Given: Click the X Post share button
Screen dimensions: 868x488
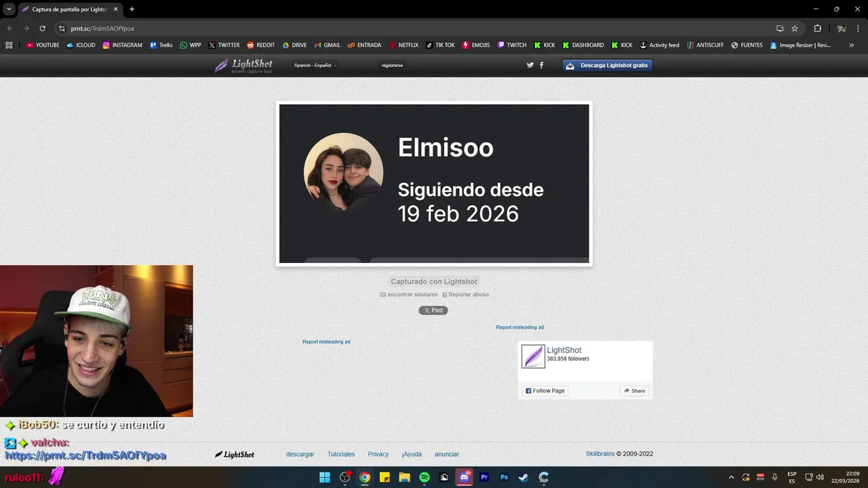Looking at the screenshot, I should [433, 310].
